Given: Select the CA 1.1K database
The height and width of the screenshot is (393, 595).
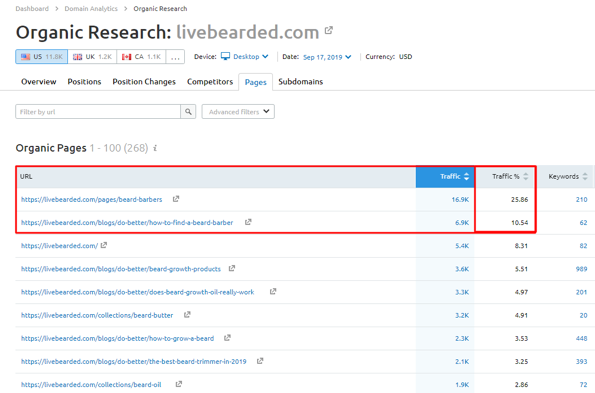Looking at the screenshot, I should pyautogui.click(x=141, y=57).
